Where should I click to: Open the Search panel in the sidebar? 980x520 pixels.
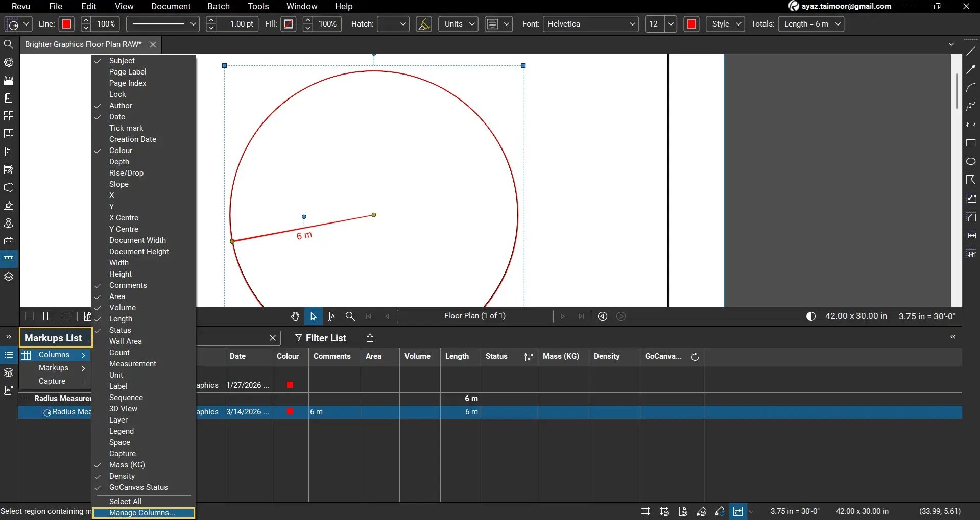[x=9, y=44]
